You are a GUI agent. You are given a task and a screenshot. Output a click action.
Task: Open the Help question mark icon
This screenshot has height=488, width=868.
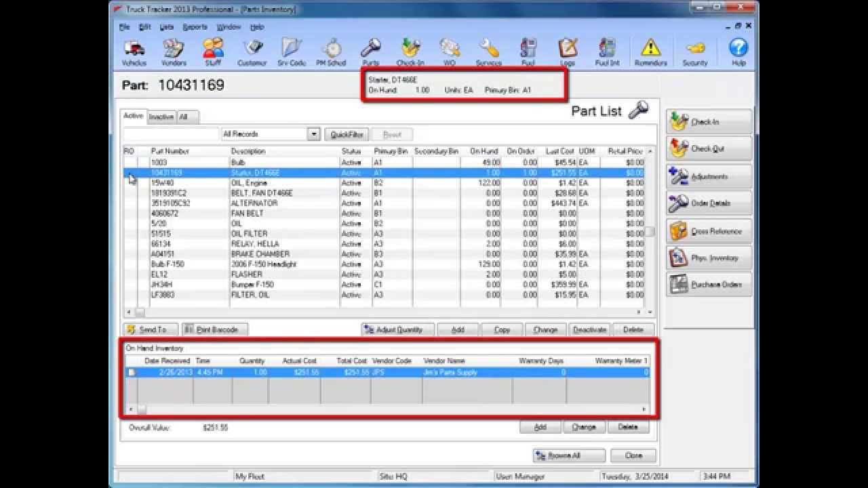(x=738, y=52)
